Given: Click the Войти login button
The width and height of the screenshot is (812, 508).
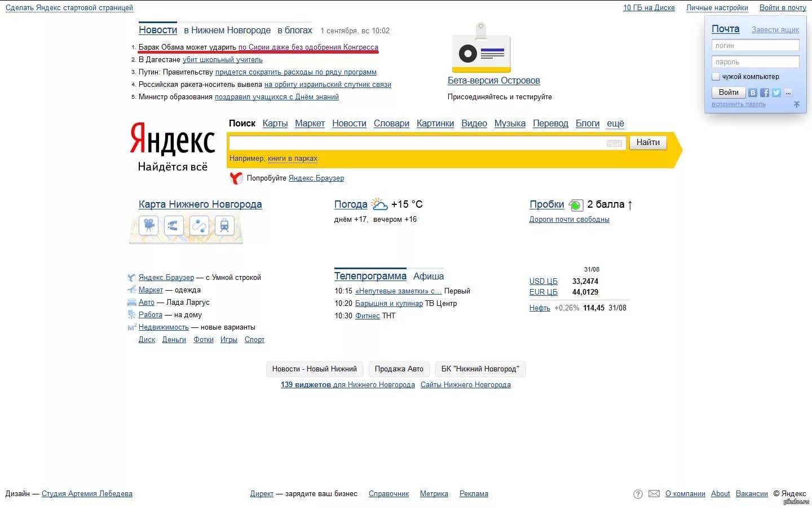Looking at the screenshot, I should (x=729, y=93).
